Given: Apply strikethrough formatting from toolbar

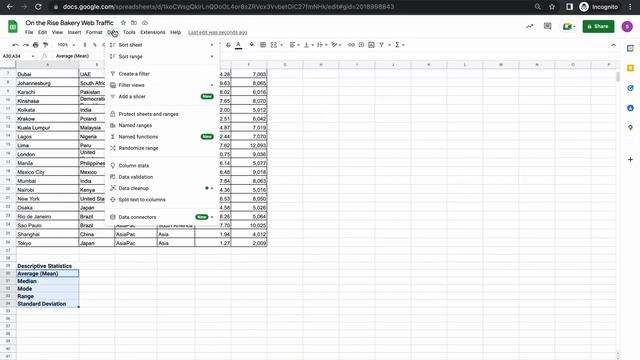Looking at the screenshot, I should pyautogui.click(x=228, y=45).
